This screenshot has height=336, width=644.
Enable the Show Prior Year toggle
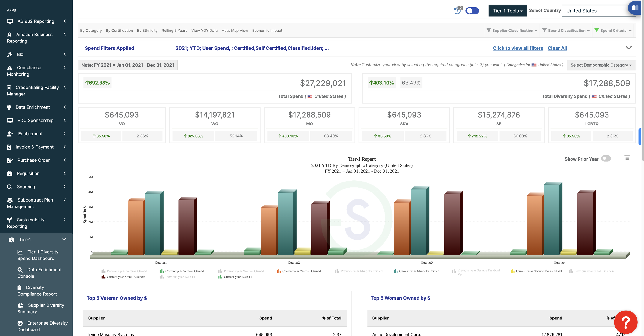(606, 159)
